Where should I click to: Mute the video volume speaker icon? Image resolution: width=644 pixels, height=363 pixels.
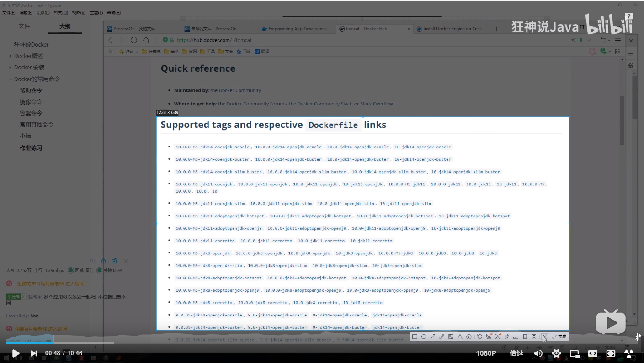(x=538, y=353)
